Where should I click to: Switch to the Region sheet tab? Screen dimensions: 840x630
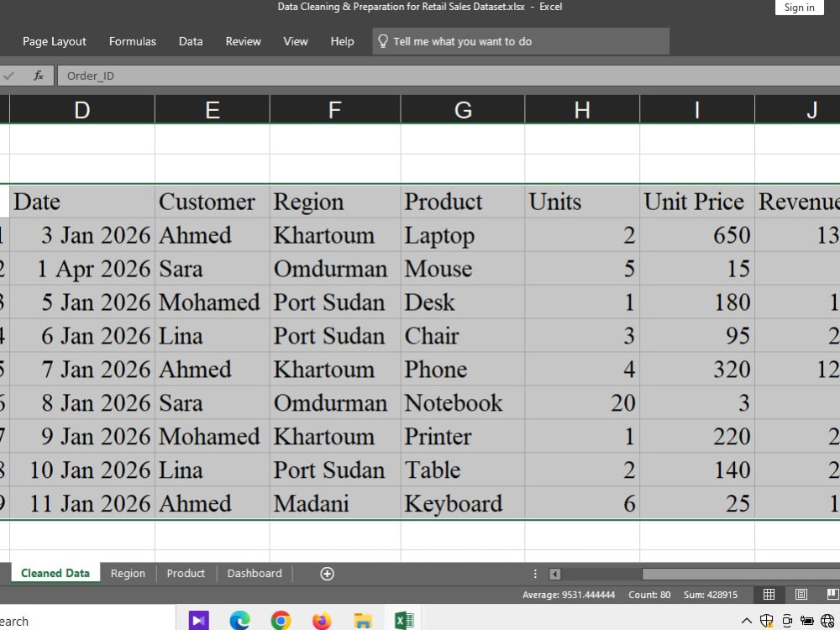pos(128,573)
